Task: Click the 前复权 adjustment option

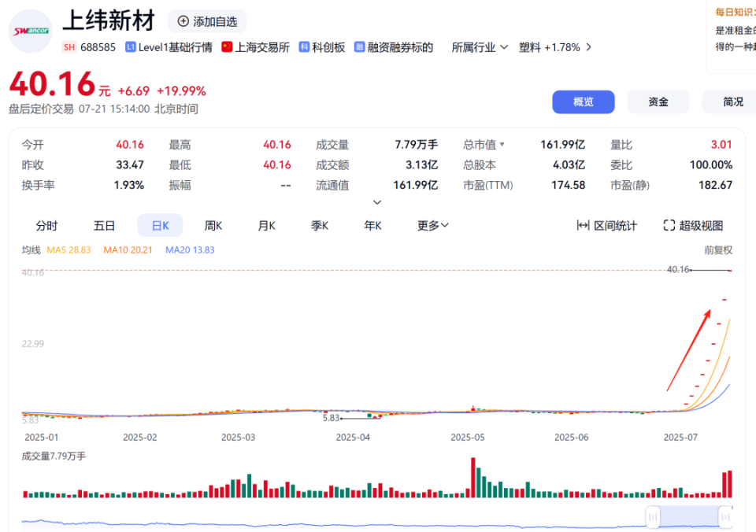Action: (718, 250)
